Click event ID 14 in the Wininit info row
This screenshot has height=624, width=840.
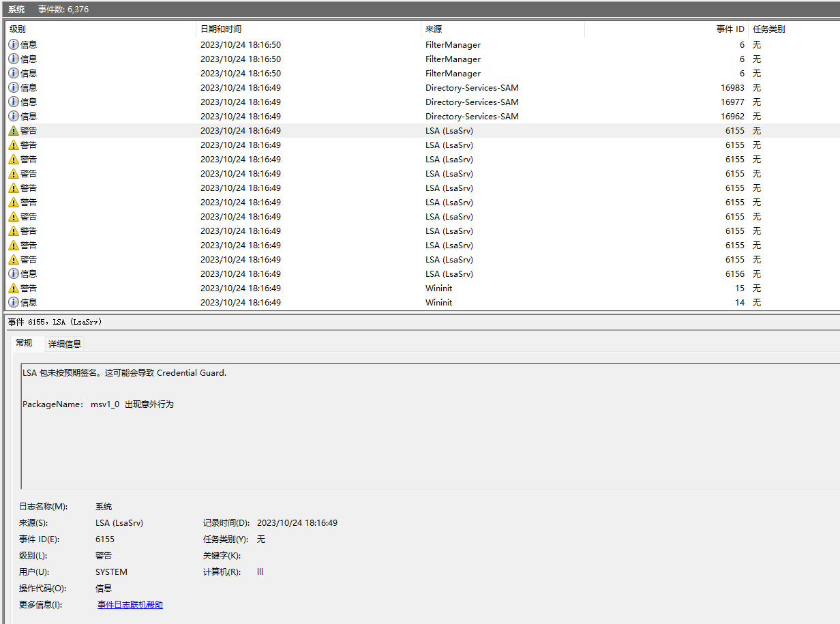[x=740, y=302]
